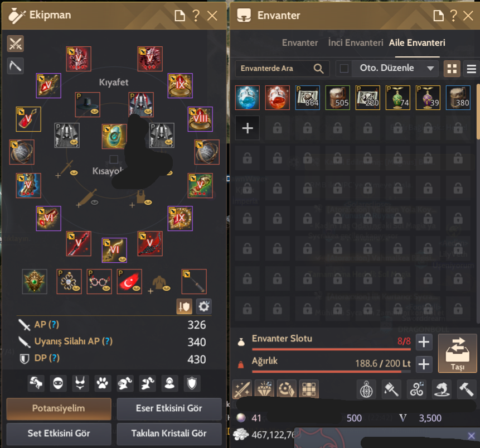
Task: Click the crossed swords icon in Ekipman panel
Action: (x=15, y=44)
